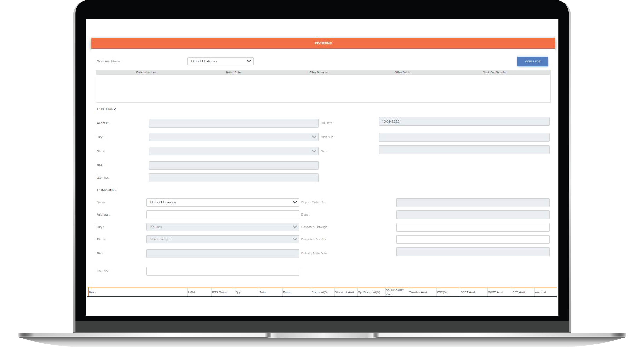Click the customer GST No. field

pos(233,178)
